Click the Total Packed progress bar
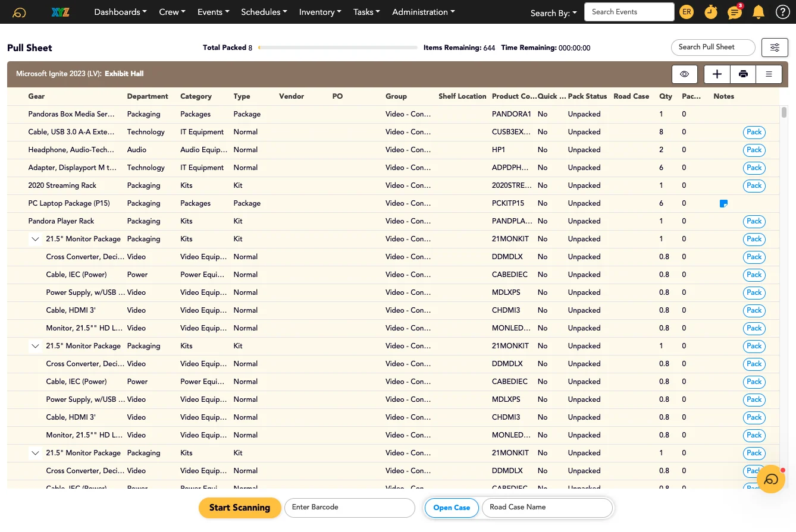Image resolution: width=796 pixels, height=532 pixels. tap(338, 48)
